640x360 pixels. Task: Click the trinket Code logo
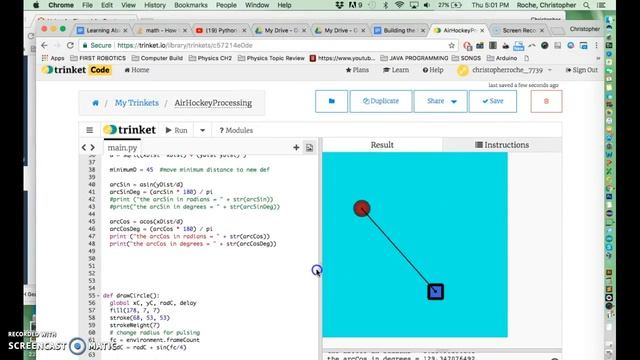coord(77,70)
